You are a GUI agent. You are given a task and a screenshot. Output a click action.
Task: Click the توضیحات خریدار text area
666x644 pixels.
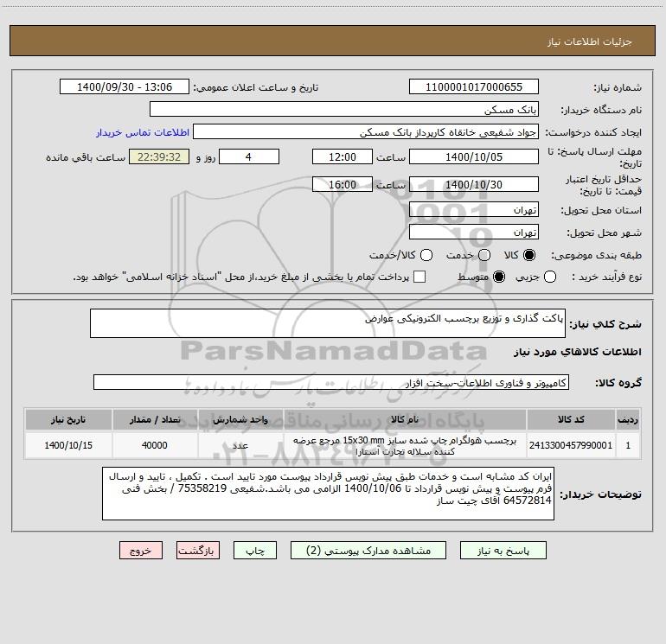[x=328, y=494]
